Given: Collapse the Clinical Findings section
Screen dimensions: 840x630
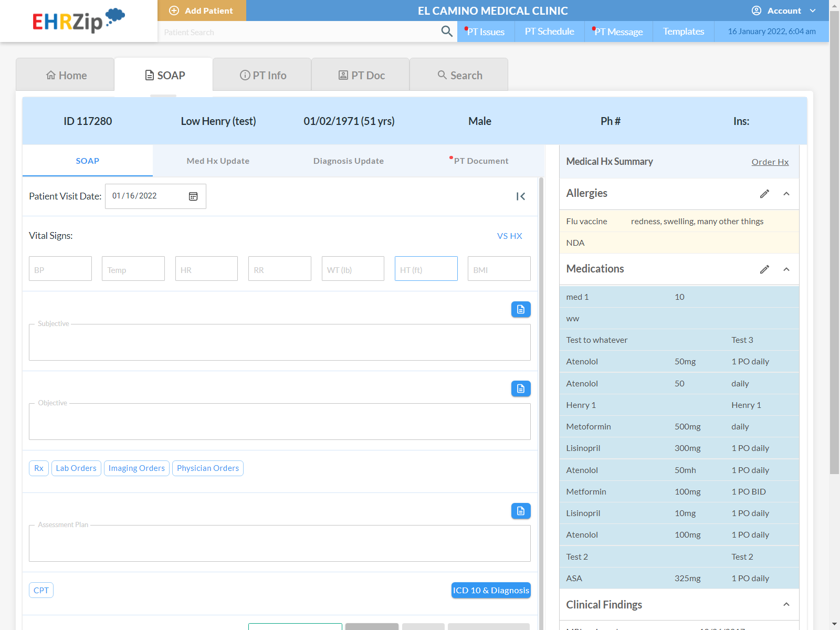Looking at the screenshot, I should tap(786, 604).
